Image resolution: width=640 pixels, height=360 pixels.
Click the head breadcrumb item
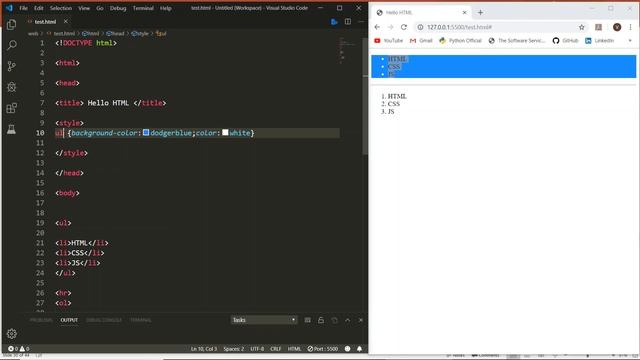[x=115, y=33]
